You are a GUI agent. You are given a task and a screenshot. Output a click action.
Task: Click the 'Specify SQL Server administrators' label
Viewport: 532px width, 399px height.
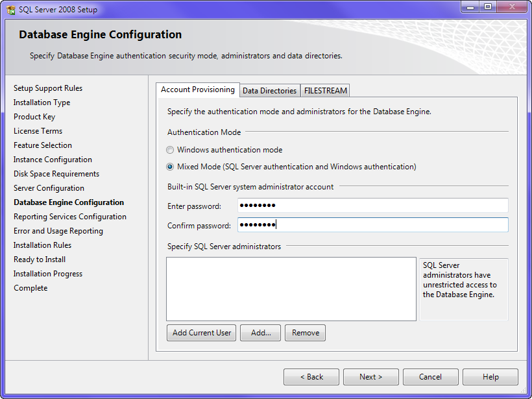coord(224,247)
